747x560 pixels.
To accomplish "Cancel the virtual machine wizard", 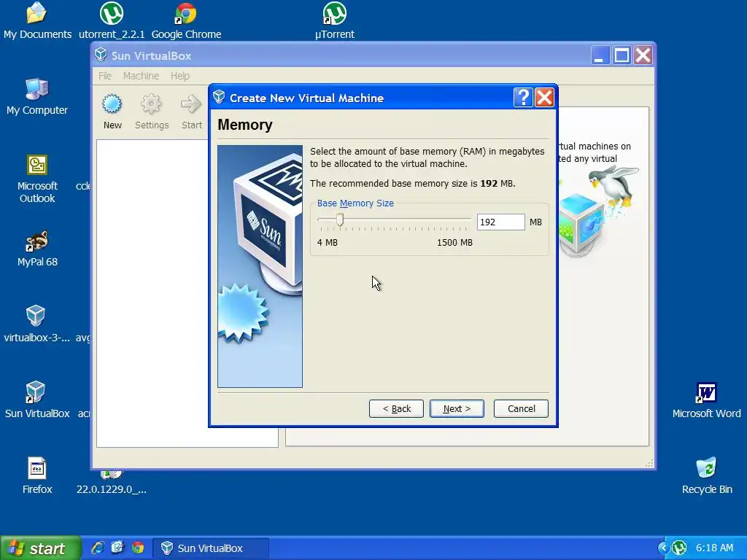I will pos(521,408).
